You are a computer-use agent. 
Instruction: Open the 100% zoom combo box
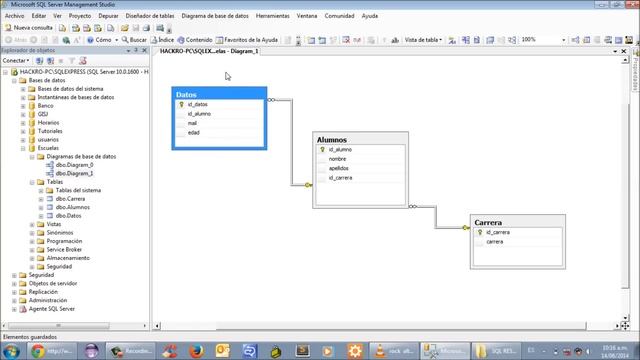[543, 40]
